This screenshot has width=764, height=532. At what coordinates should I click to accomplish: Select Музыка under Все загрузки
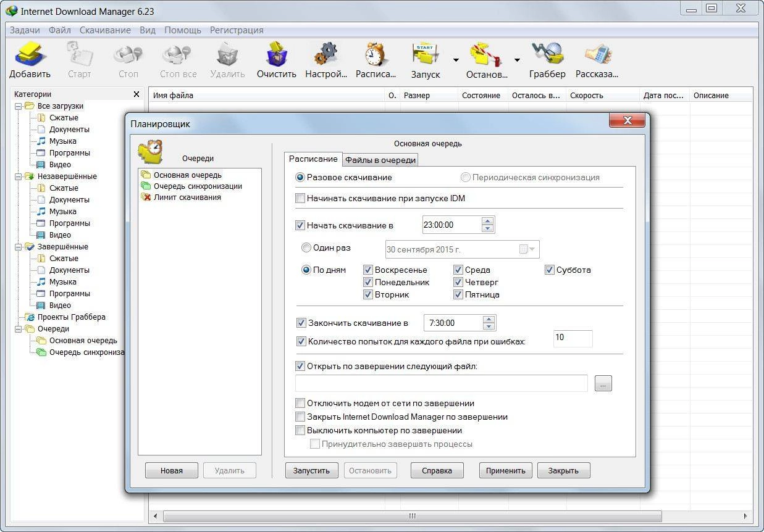(x=62, y=141)
